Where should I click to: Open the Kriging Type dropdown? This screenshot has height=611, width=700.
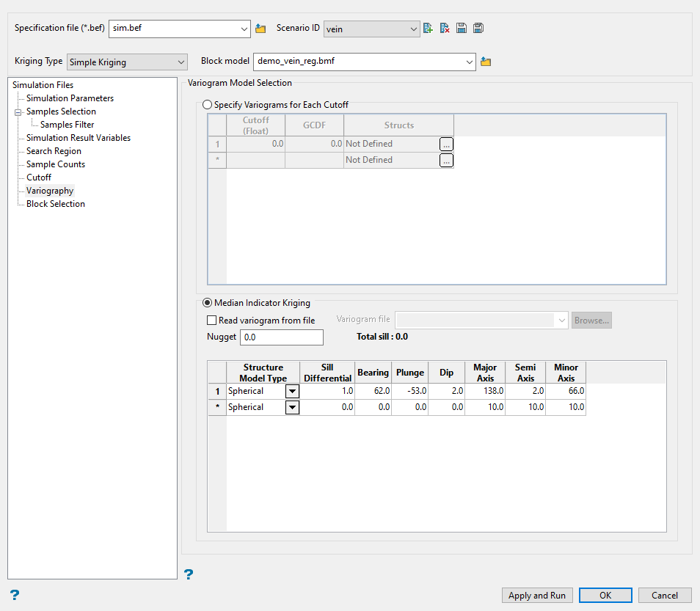pyautogui.click(x=128, y=62)
